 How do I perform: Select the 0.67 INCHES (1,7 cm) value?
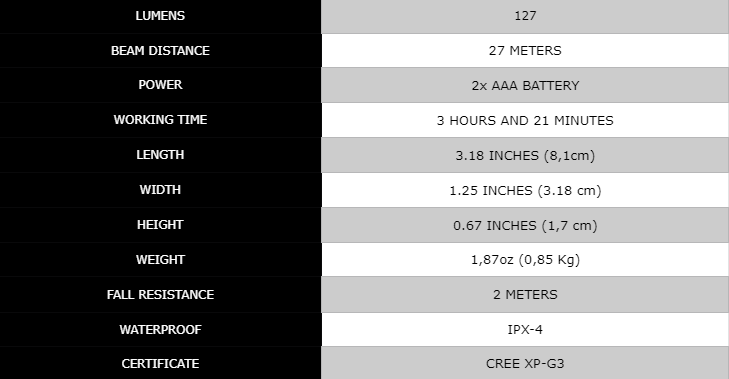[525, 226]
